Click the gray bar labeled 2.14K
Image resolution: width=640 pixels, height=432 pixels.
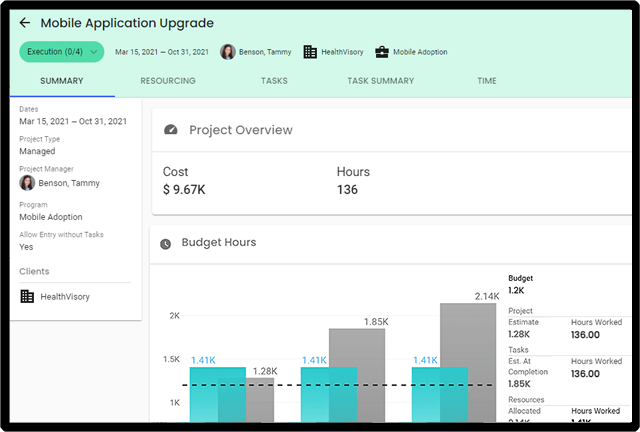pyautogui.click(x=482, y=363)
